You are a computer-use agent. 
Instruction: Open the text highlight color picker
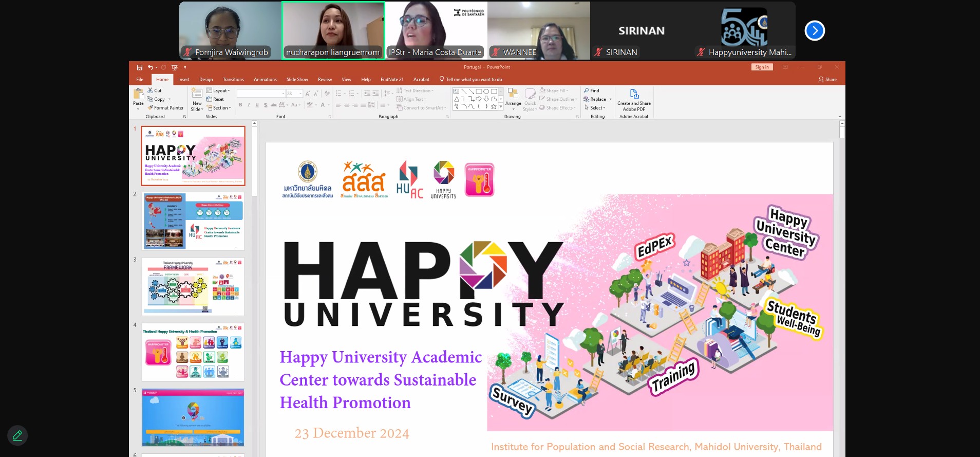click(310, 105)
